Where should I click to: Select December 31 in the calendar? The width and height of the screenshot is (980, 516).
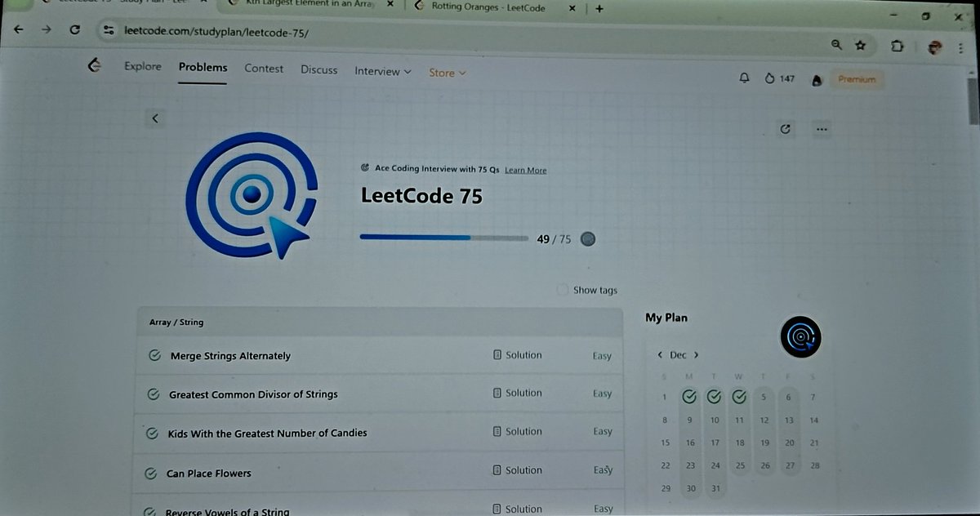716,488
